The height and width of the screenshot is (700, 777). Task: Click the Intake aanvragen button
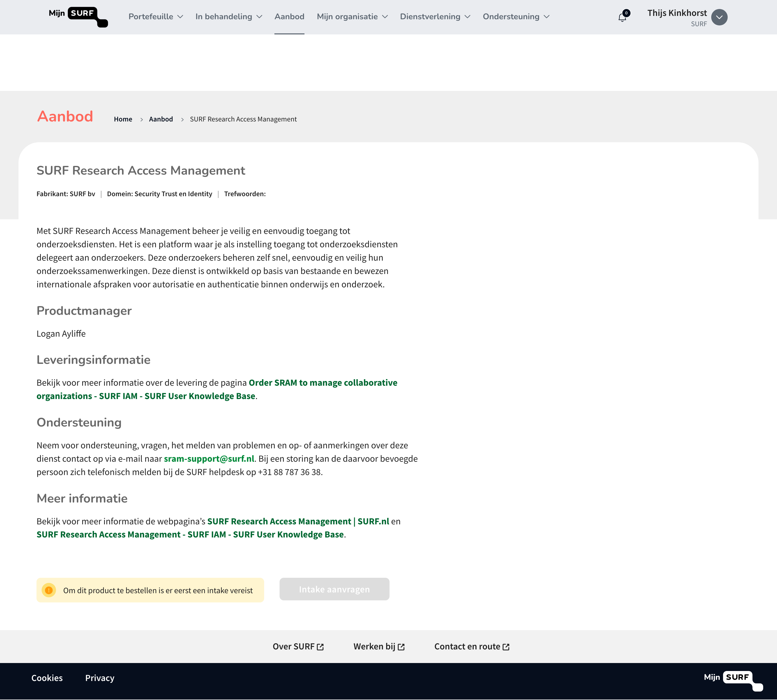334,589
